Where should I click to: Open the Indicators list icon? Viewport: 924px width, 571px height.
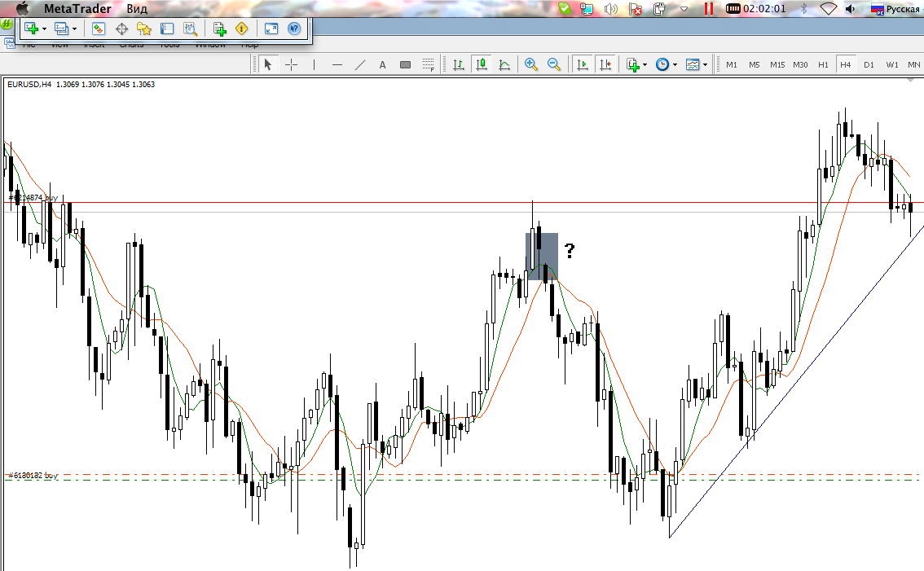[x=633, y=64]
